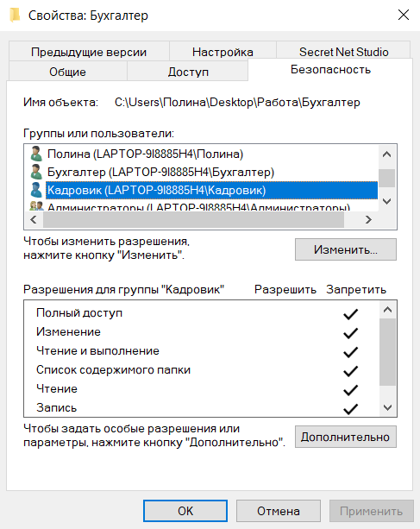
Task: Click the deny checkmark for Запись
Action: (350, 409)
